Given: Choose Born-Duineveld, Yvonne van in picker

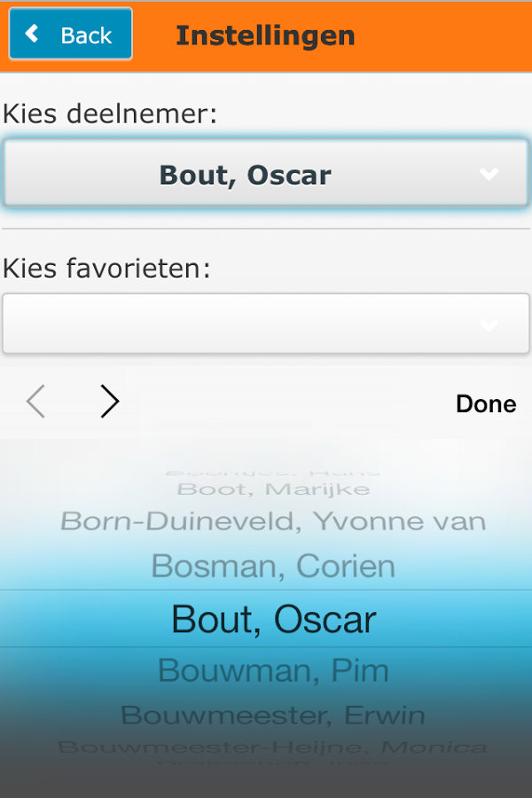Looking at the screenshot, I should coord(273,521).
